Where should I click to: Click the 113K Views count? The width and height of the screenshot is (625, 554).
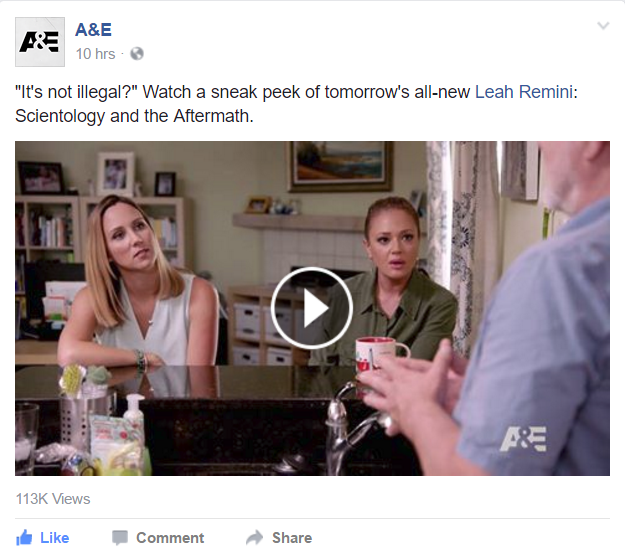53,499
